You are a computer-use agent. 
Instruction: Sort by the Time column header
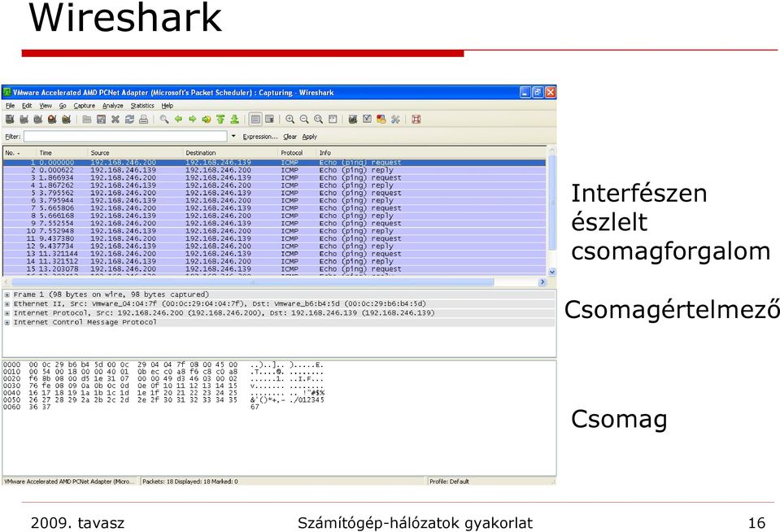[62, 153]
